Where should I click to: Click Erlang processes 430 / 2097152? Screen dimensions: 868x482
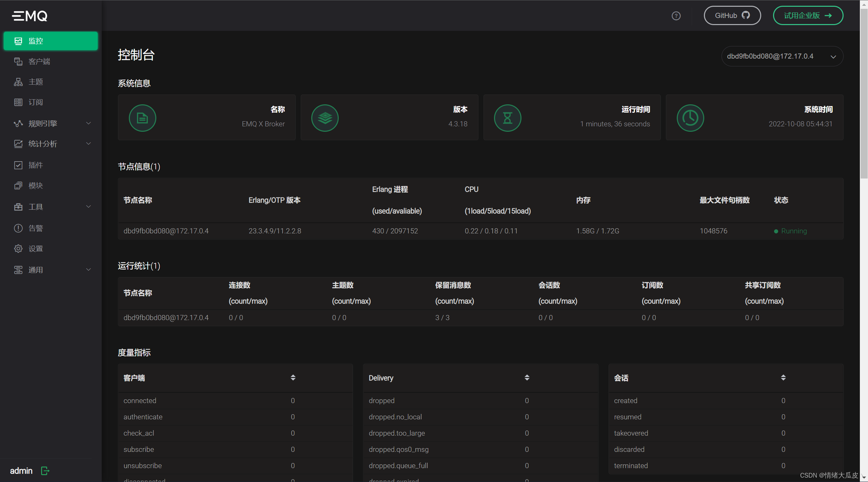(x=395, y=231)
